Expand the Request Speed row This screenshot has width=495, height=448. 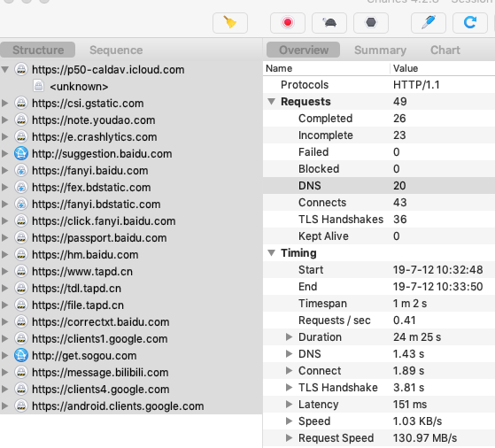point(289,438)
